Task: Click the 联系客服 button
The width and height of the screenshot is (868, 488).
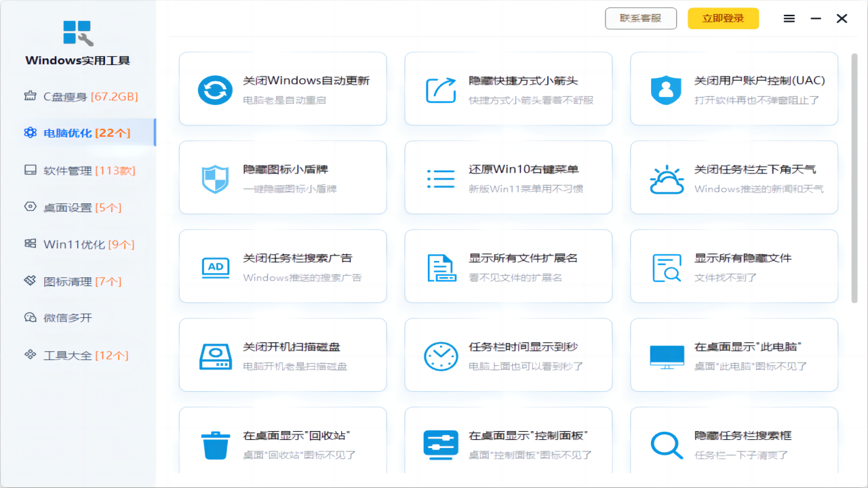Action: pos(641,19)
